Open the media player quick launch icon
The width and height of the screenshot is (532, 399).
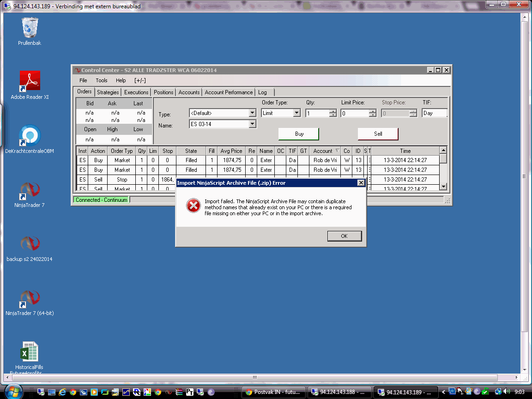pos(94,392)
